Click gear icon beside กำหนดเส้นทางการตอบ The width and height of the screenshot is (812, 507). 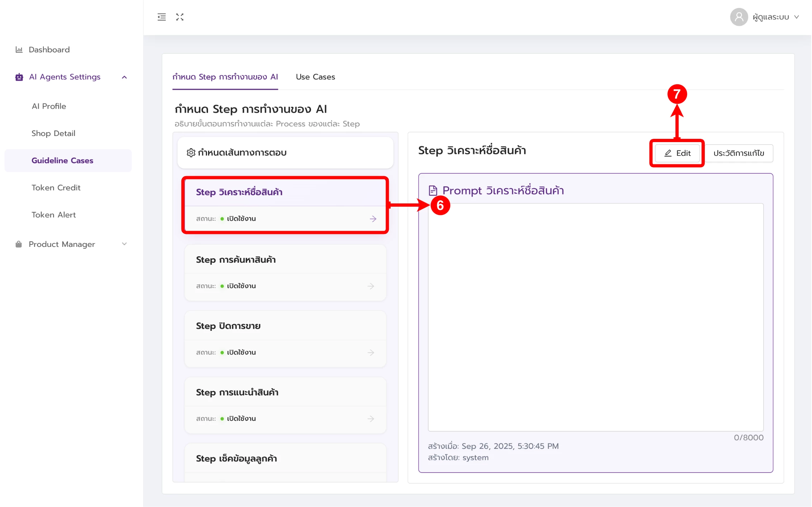pos(191,153)
